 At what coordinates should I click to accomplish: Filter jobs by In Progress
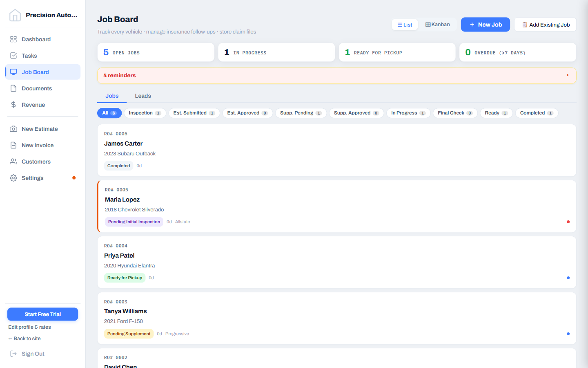click(408, 113)
